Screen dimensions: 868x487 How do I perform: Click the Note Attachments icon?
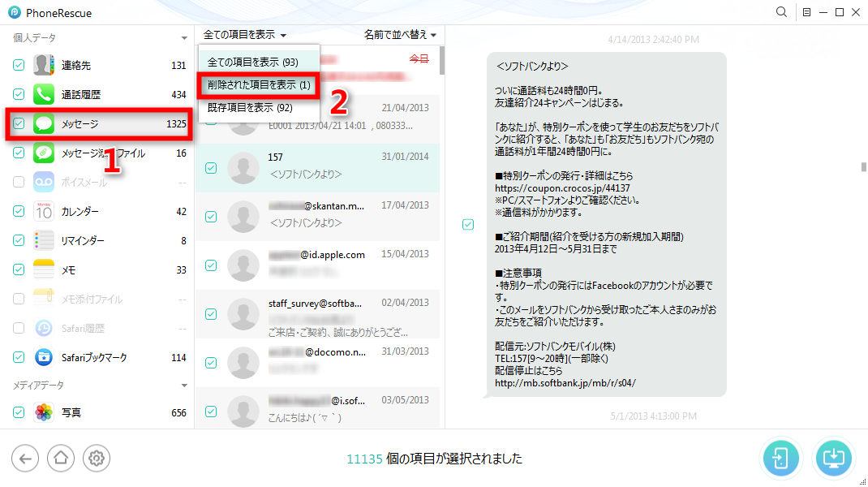(x=44, y=299)
